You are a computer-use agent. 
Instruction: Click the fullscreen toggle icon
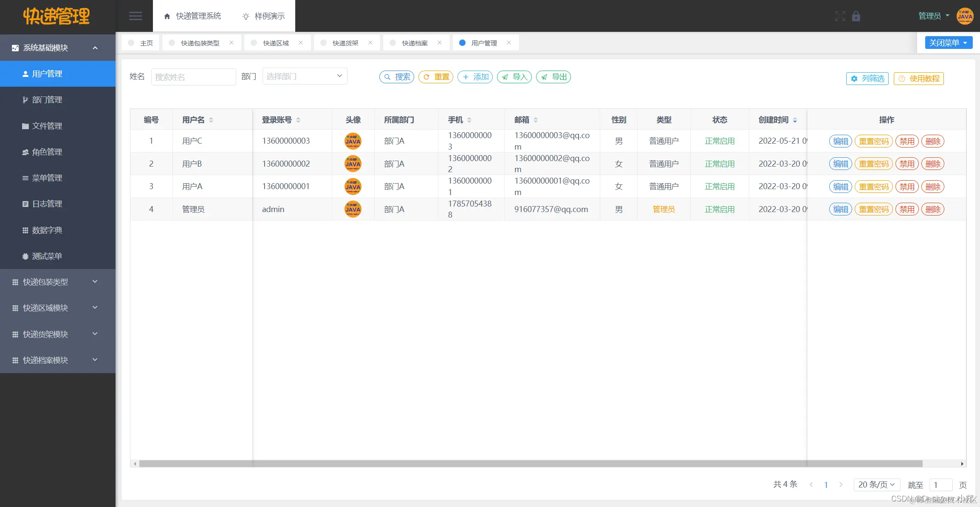pos(840,16)
